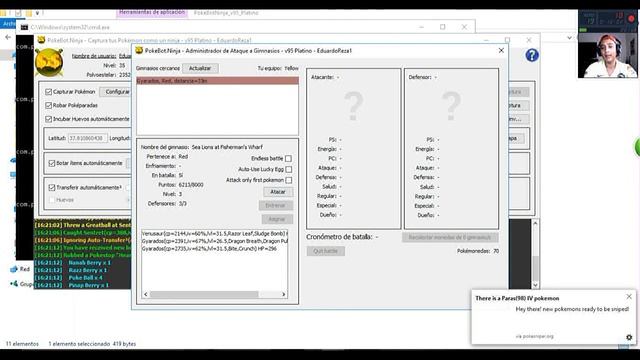Viewport: 640px width, 360px height.
Task: Open Herramientas de aplicación ribbon tab
Action: 152,12
